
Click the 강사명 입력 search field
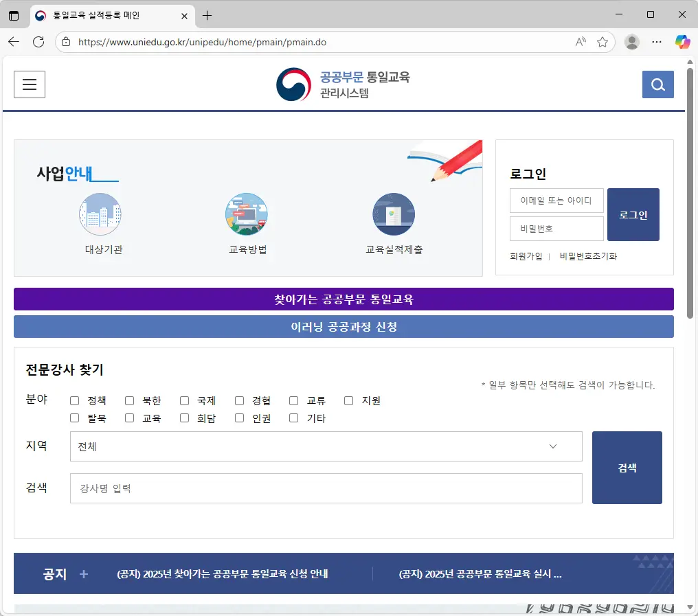[x=326, y=488]
